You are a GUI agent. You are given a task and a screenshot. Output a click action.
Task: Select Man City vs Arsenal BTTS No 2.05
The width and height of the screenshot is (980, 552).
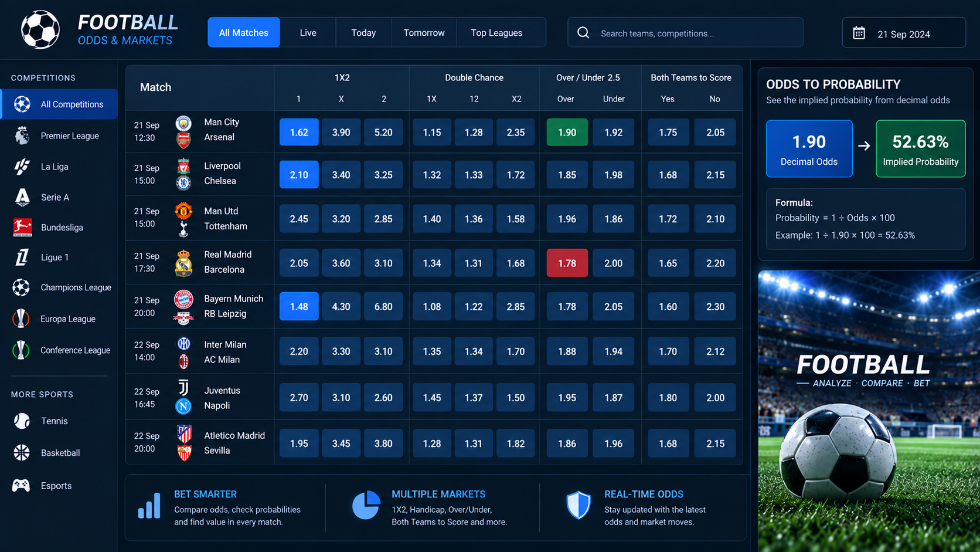pos(715,132)
